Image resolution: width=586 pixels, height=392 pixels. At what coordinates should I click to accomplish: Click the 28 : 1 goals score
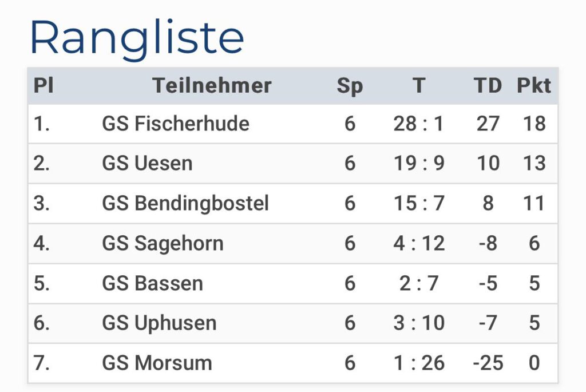pos(418,124)
